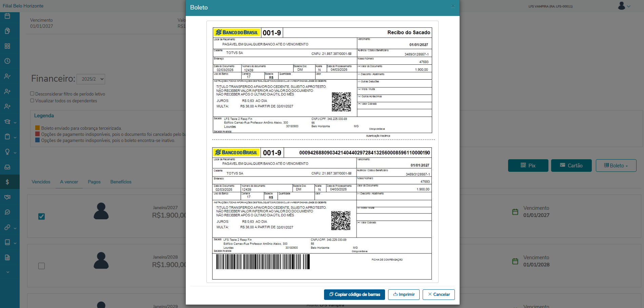
Task: Click the graduation cap sidebar icon
Action: coord(7,122)
